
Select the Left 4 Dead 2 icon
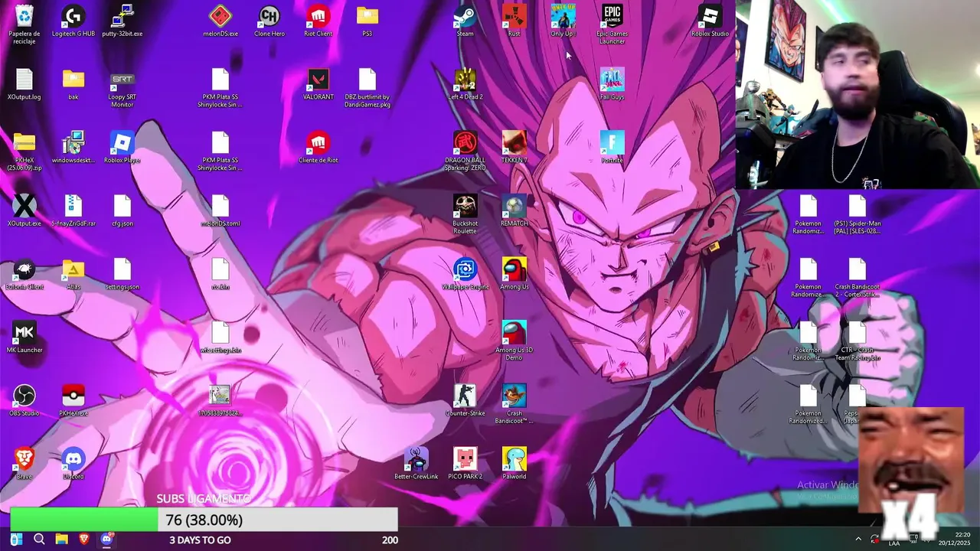[465, 84]
